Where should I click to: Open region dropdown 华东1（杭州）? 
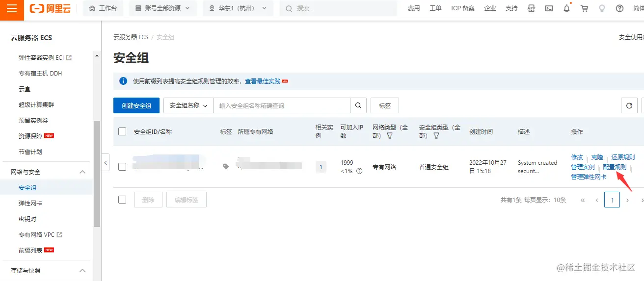tap(238, 8)
